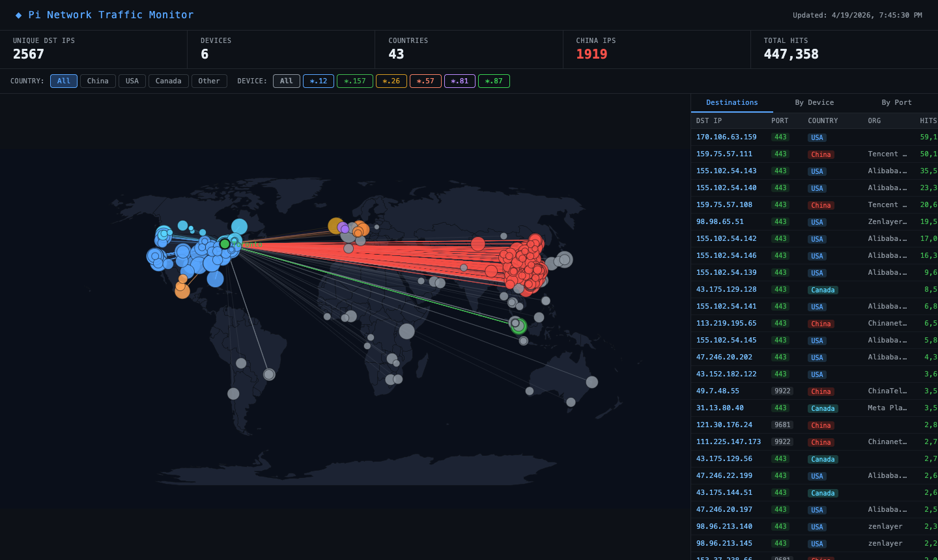Screen dimensions: 938x560
Task: Open the Destinations tab
Action: [732, 103]
